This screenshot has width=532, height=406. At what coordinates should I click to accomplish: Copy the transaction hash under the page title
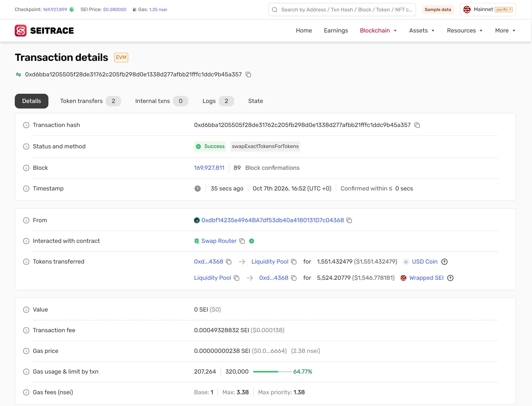point(248,74)
